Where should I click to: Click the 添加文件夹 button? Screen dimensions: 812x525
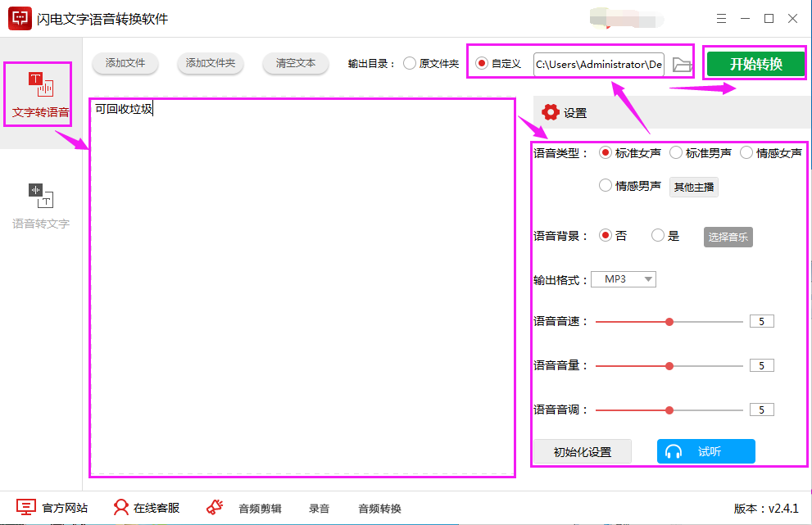click(211, 63)
